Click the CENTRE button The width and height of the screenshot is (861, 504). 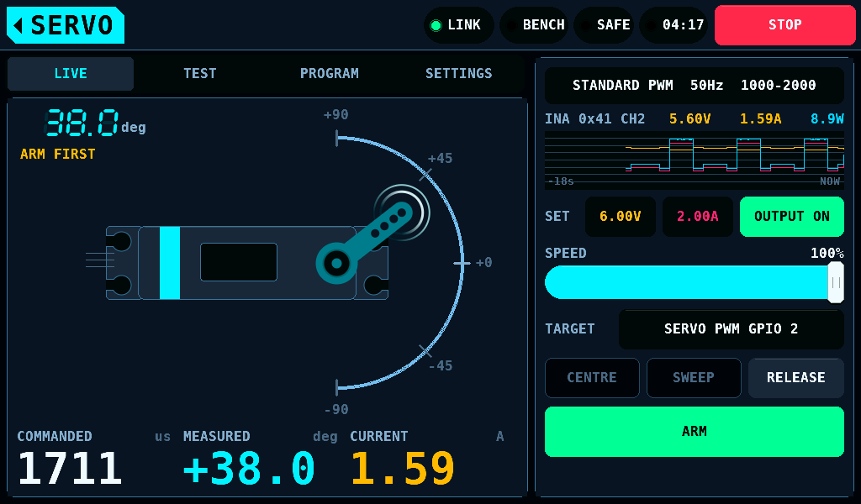click(592, 378)
